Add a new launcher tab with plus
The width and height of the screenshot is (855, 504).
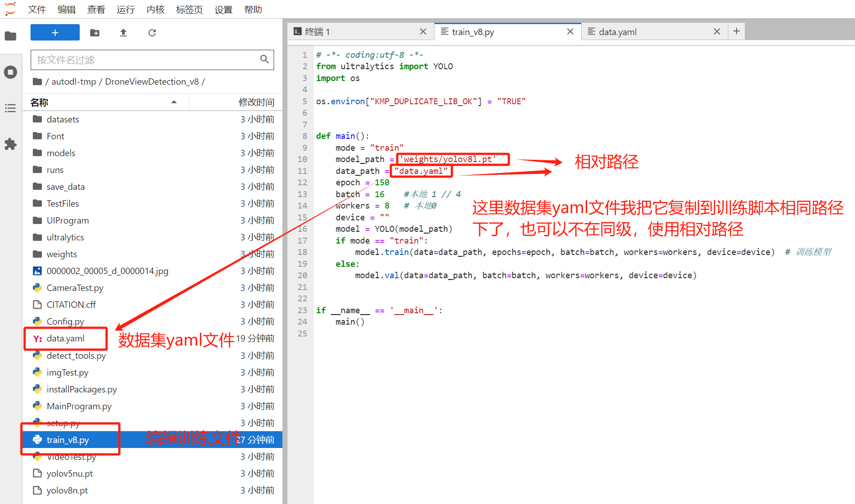[x=736, y=31]
